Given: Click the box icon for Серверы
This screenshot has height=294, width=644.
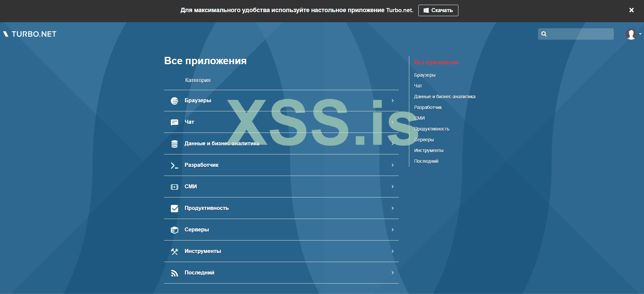Looking at the screenshot, I should click(x=175, y=230).
